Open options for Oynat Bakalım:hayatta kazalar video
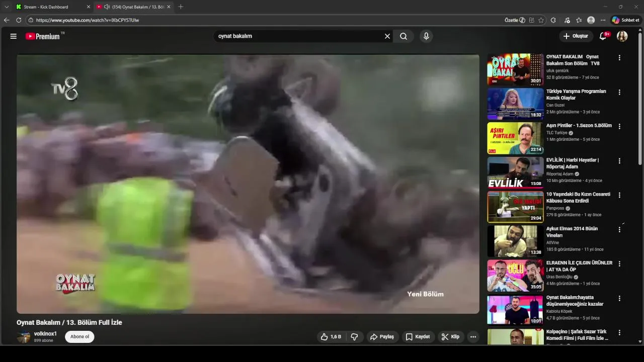This screenshot has width=644, height=362. coord(619,298)
